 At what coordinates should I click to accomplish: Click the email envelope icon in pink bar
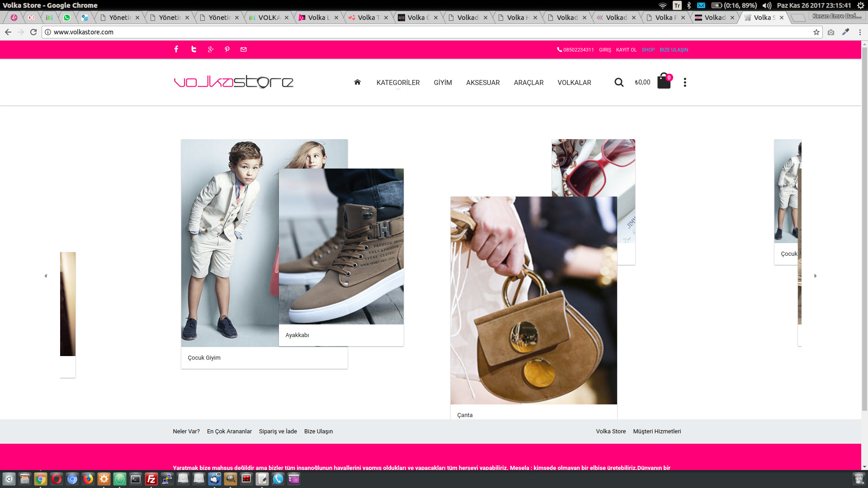click(244, 49)
